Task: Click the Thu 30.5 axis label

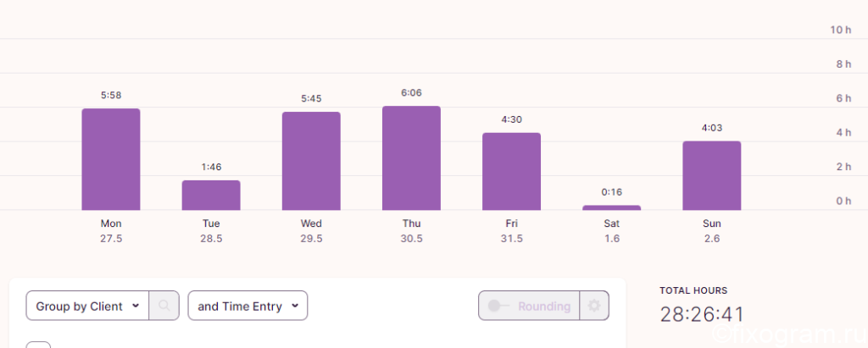Action: point(411,231)
